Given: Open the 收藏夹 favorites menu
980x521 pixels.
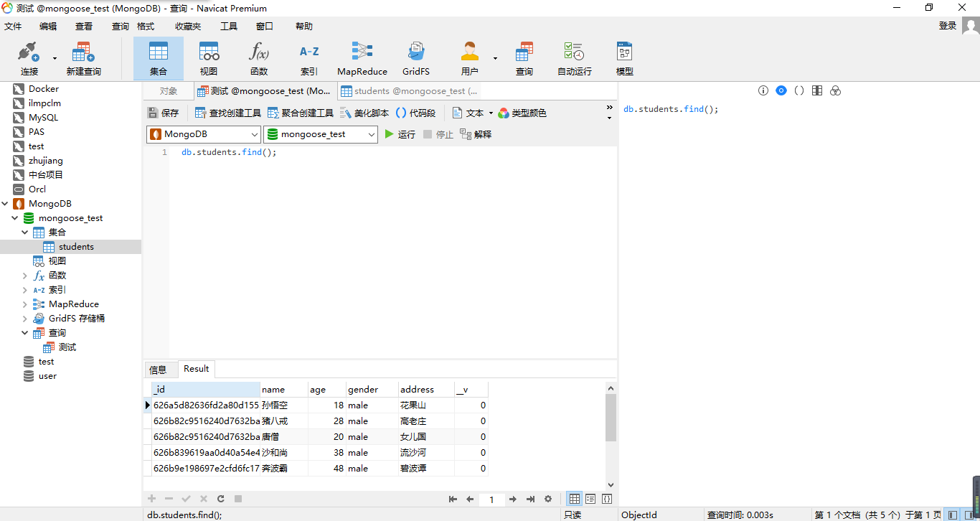Looking at the screenshot, I should point(188,26).
